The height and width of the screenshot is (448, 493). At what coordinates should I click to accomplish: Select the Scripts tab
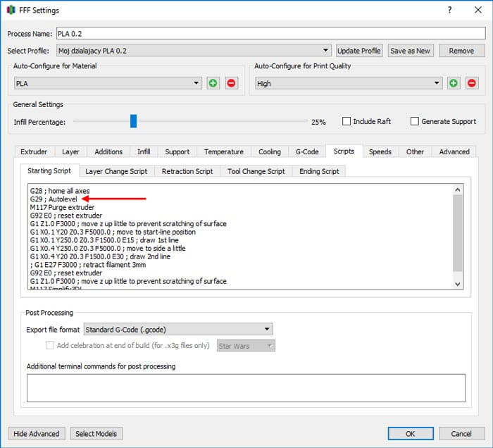[344, 151]
